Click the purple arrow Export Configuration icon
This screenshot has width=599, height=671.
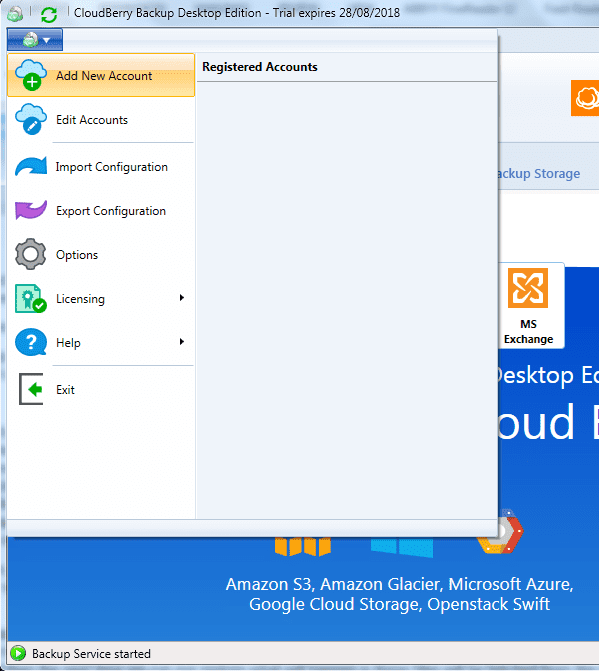[31, 210]
